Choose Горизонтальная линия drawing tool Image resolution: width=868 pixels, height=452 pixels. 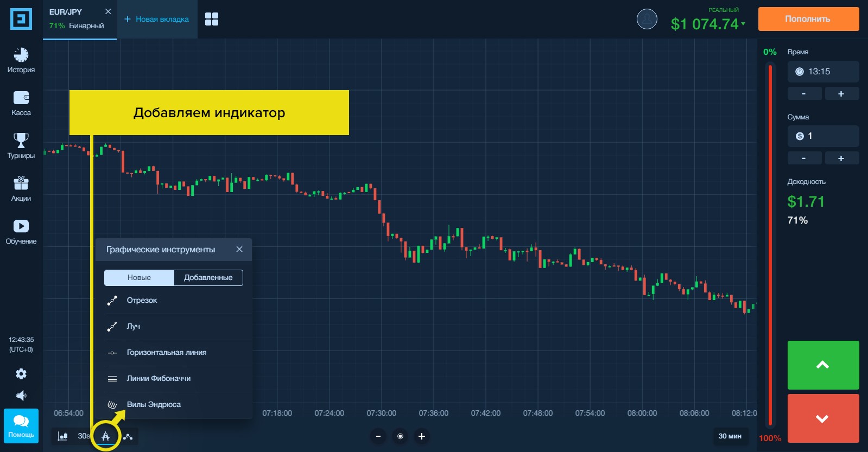coord(166,352)
